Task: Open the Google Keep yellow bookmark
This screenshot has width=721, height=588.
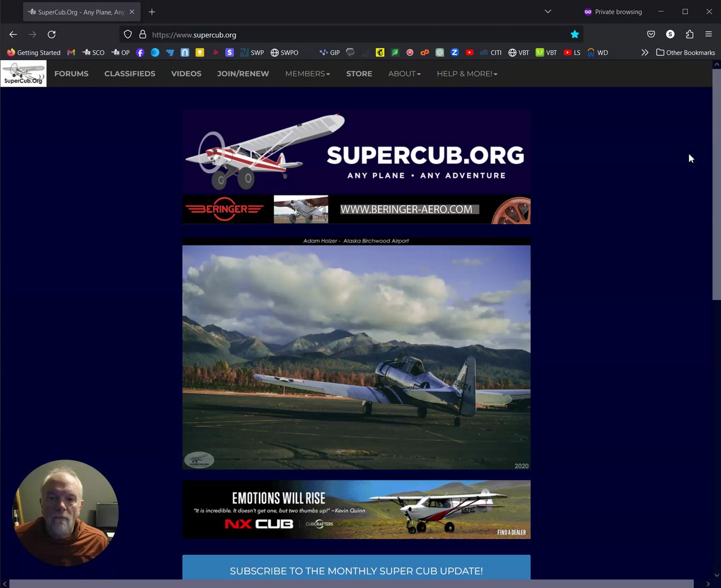Action: point(199,52)
